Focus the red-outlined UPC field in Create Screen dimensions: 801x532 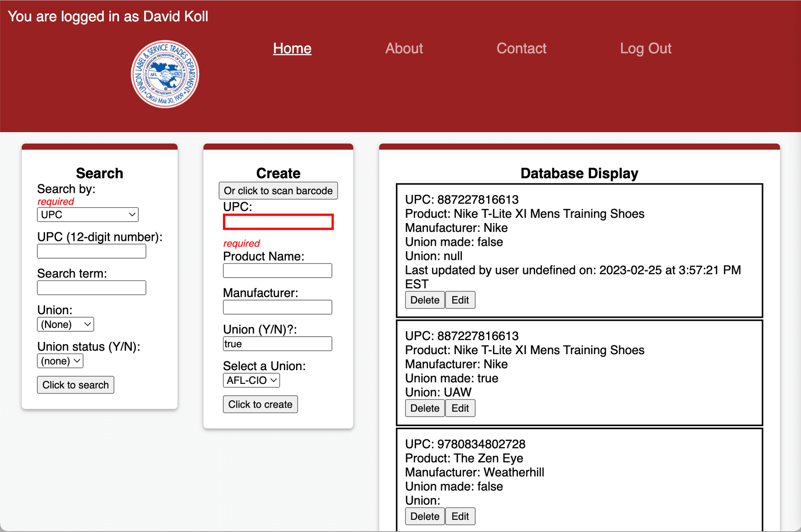click(x=278, y=222)
